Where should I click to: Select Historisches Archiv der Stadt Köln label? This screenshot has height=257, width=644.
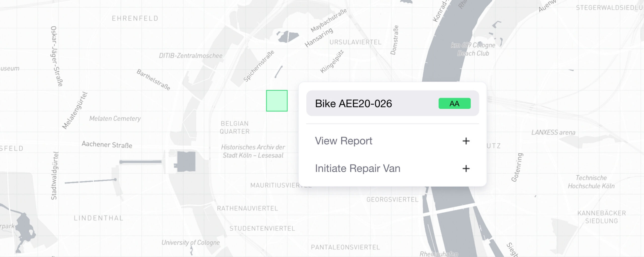pos(253,151)
